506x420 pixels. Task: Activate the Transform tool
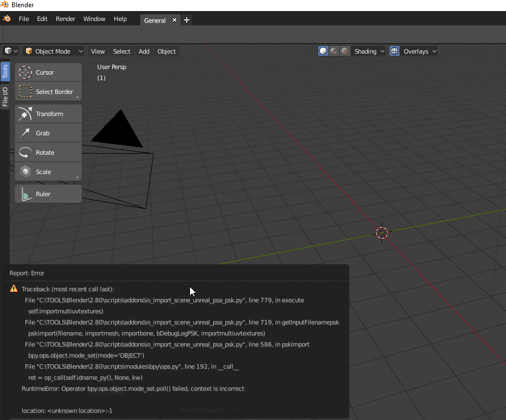click(x=48, y=113)
